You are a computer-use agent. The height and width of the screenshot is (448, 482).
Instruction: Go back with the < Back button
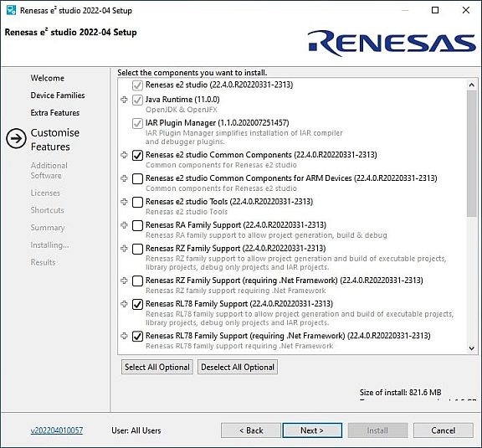[x=251, y=430]
